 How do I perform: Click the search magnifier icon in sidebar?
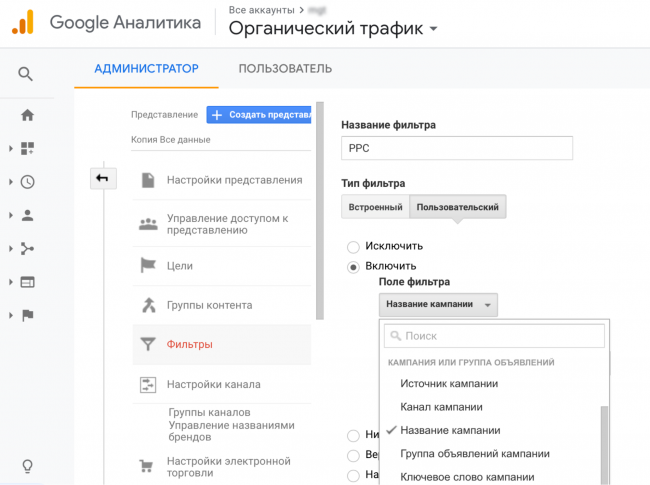pos(26,73)
